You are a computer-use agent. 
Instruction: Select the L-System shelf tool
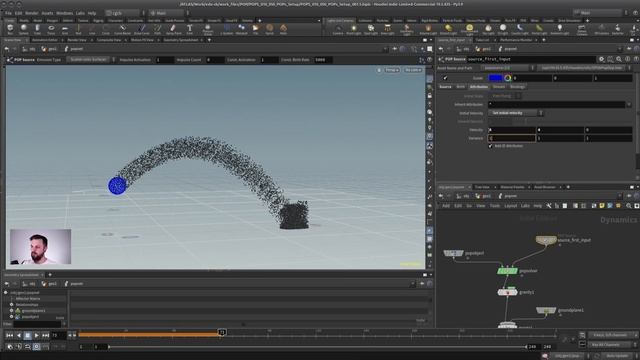[227, 29]
